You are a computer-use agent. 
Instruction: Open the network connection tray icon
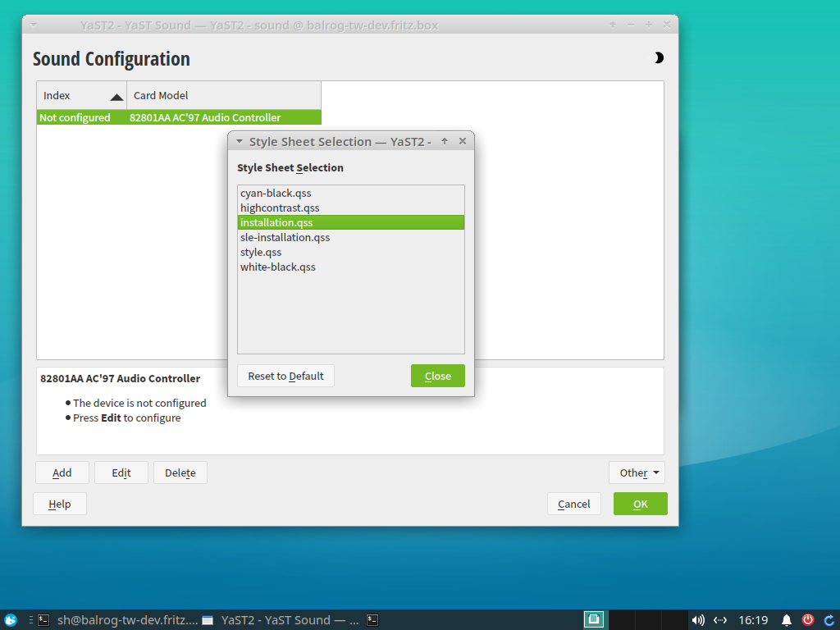coord(720,620)
